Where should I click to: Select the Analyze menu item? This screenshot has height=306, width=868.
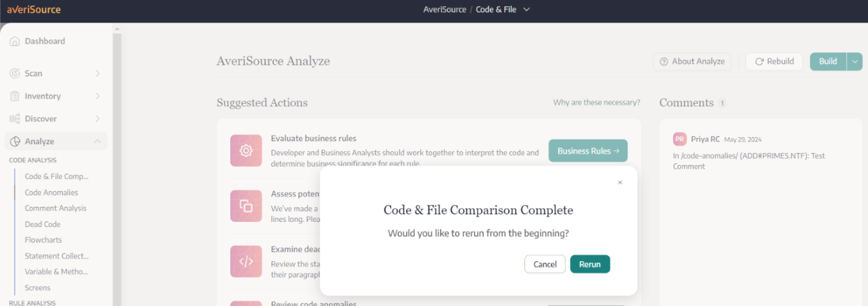(x=56, y=142)
